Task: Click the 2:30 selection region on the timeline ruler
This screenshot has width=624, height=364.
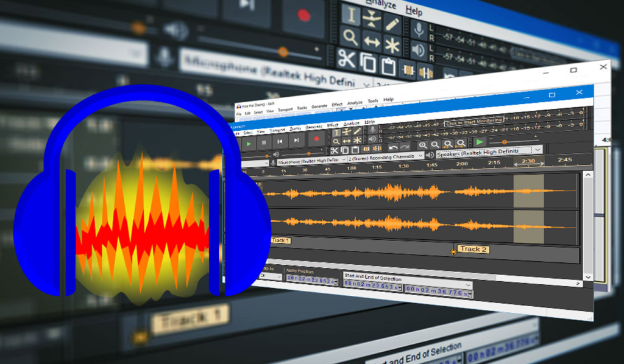Action: coord(528,161)
